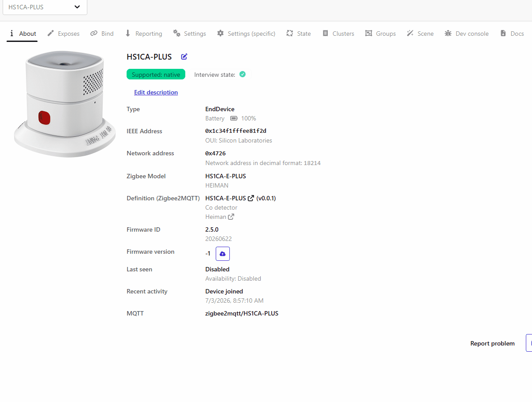The width and height of the screenshot is (532, 402).
Task: Click the interview state green checkmark icon
Action: tap(243, 74)
